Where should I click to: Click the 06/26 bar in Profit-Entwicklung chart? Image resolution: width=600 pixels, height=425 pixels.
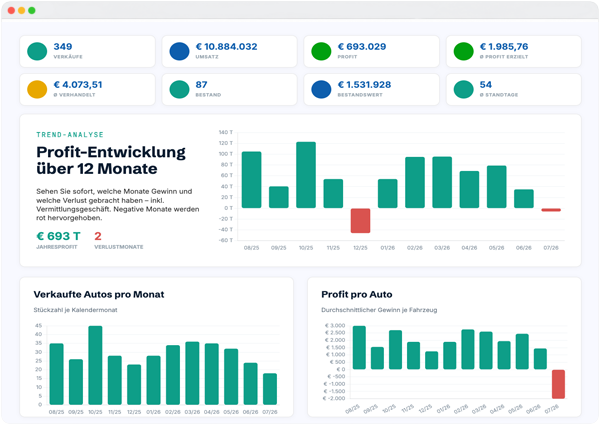pos(524,199)
